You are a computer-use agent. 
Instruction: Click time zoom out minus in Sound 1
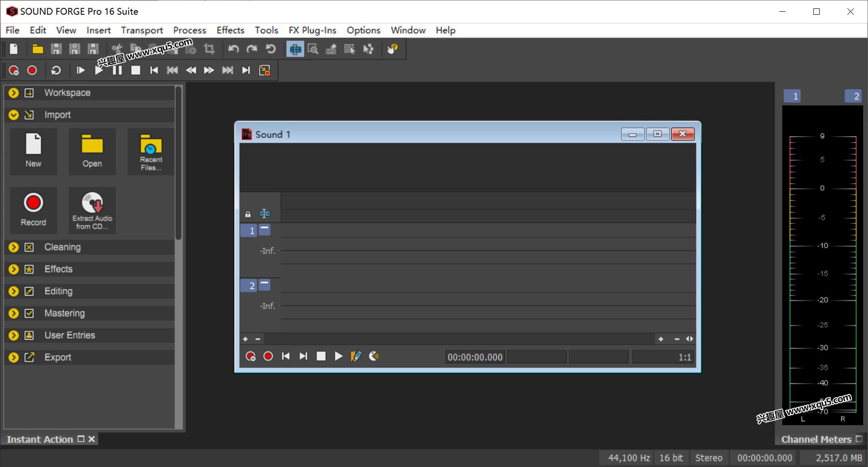(677, 339)
